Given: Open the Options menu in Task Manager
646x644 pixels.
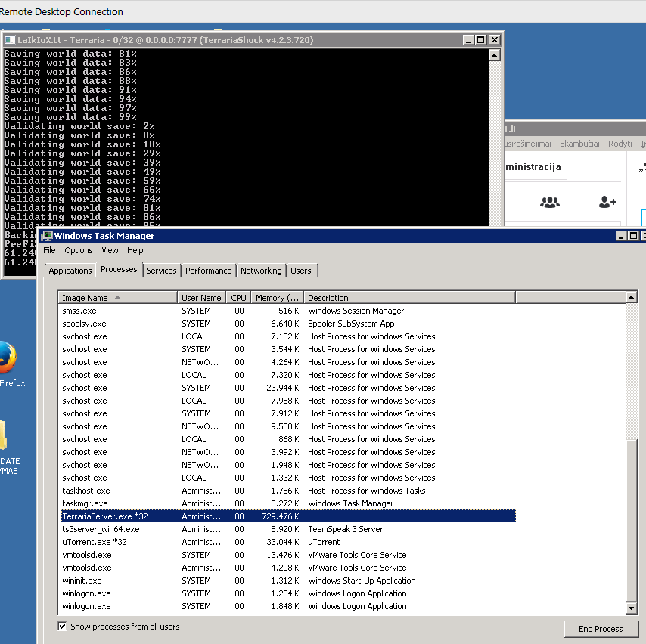Looking at the screenshot, I should (79, 250).
